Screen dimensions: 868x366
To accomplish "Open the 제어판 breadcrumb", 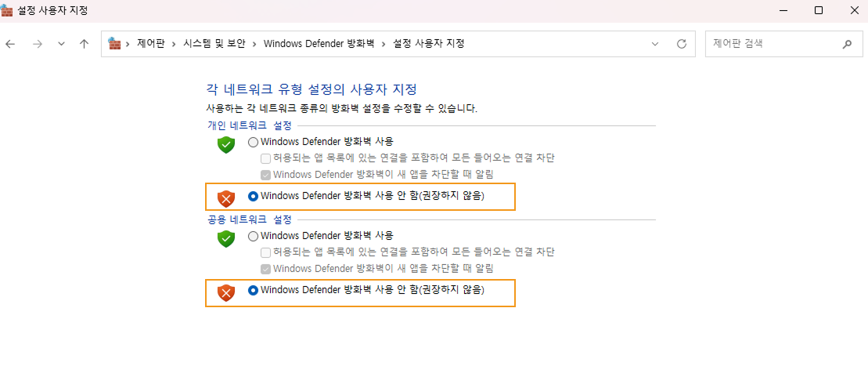I will (151, 44).
